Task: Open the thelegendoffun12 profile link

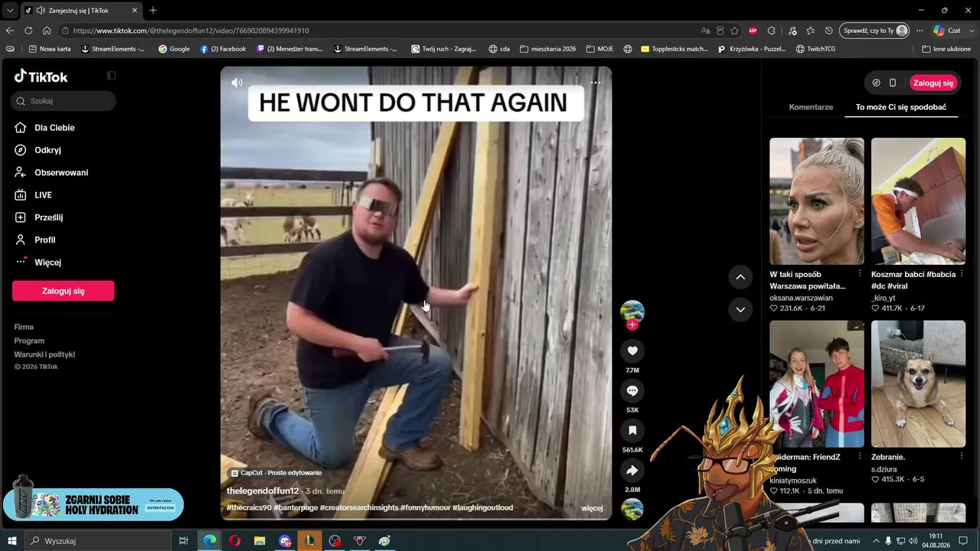Action: (x=263, y=491)
